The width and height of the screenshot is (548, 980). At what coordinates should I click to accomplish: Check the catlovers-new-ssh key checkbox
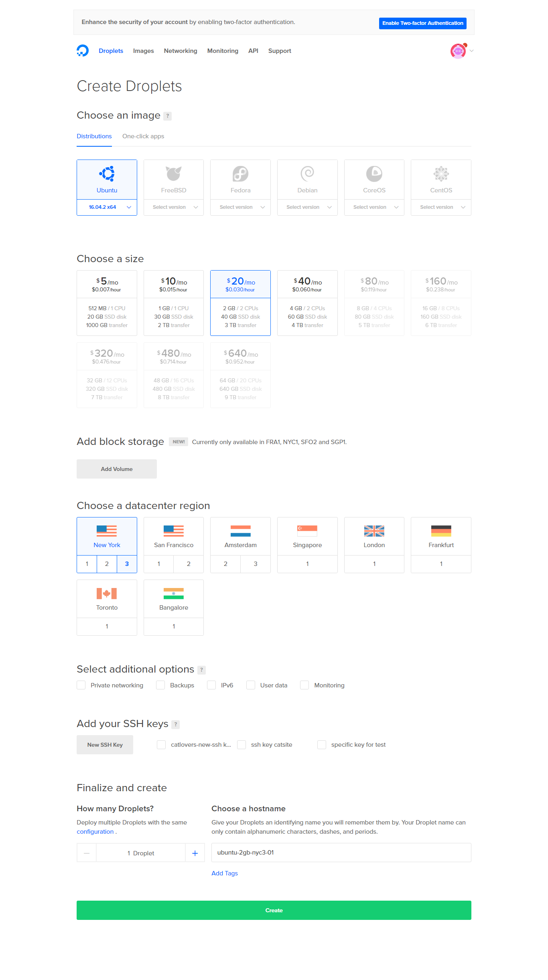pos(161,744)
